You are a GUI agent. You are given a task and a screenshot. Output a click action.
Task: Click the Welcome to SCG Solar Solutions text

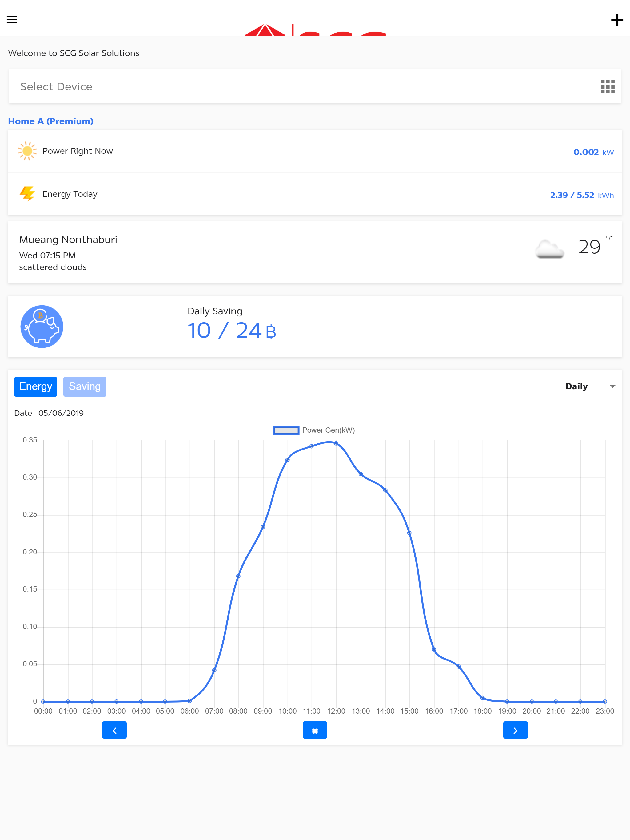coord(74,53)
